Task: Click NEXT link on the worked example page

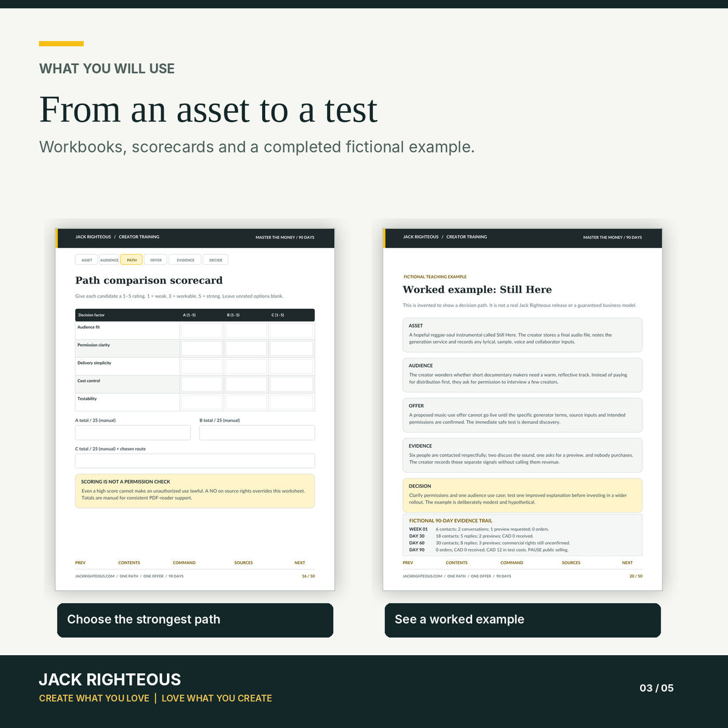Action: [627, 562]
